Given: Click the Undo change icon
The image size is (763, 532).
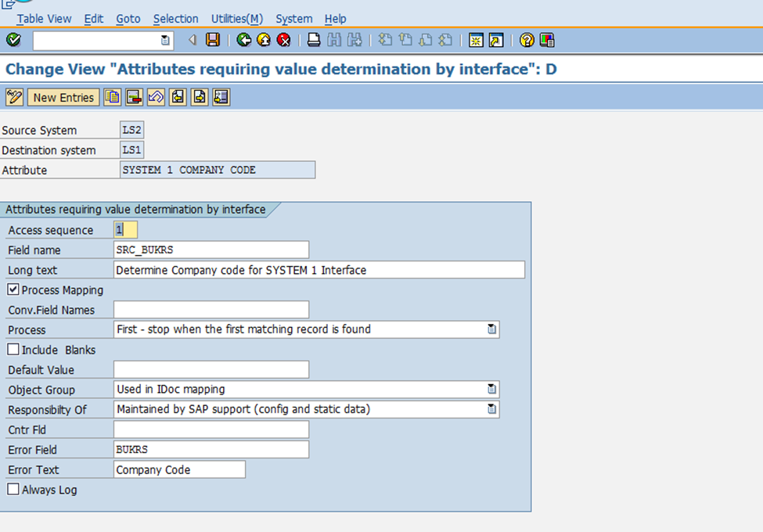Looking at the screenshot, I should point(157,96).
